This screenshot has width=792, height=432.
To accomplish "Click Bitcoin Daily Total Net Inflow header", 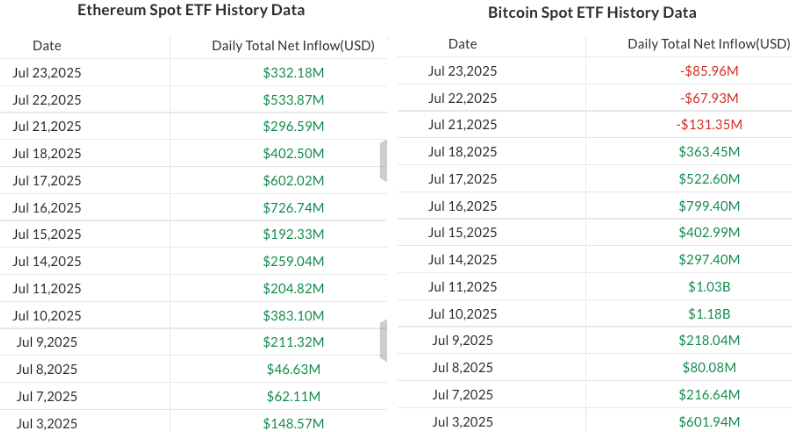I will pos(708,43).
